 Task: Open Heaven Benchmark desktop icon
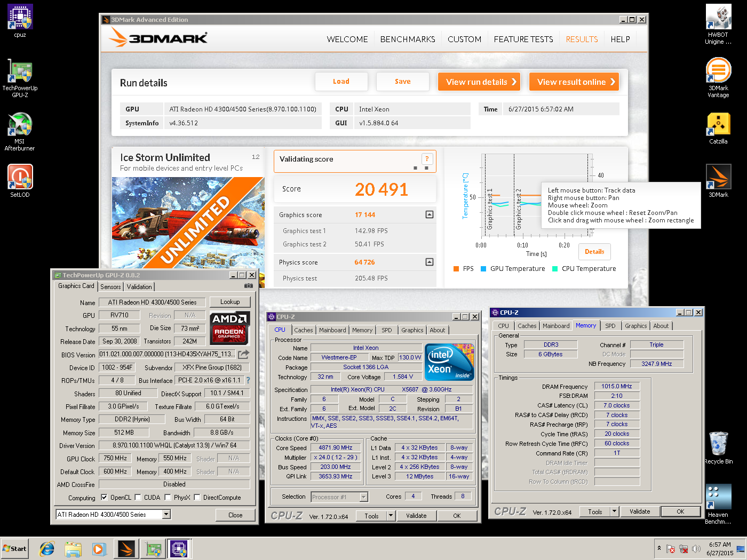[718, 504]
